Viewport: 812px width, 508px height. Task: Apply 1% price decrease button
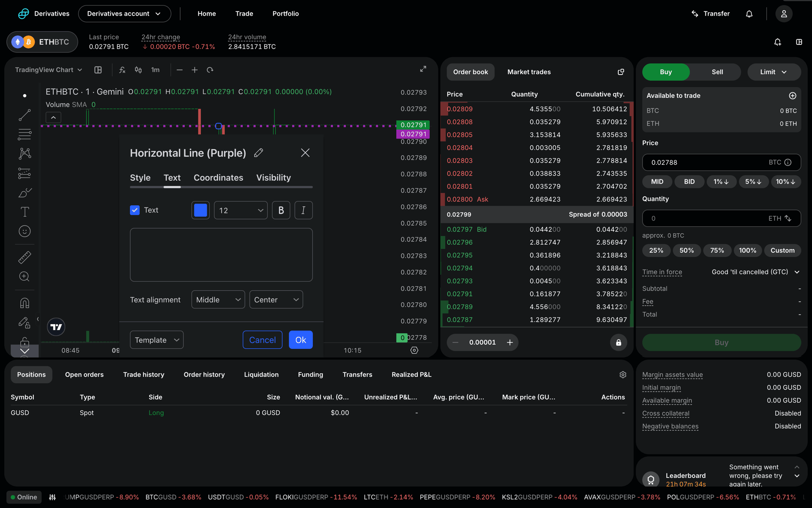[x=721, y=182]
